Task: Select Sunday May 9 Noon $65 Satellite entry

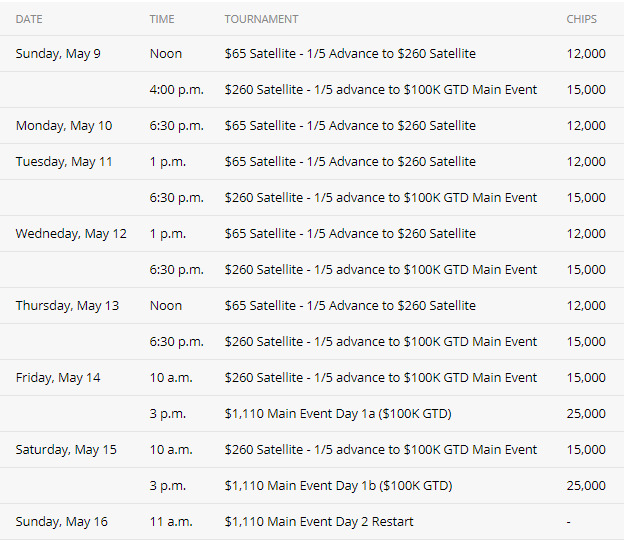Action: (350, 54)
